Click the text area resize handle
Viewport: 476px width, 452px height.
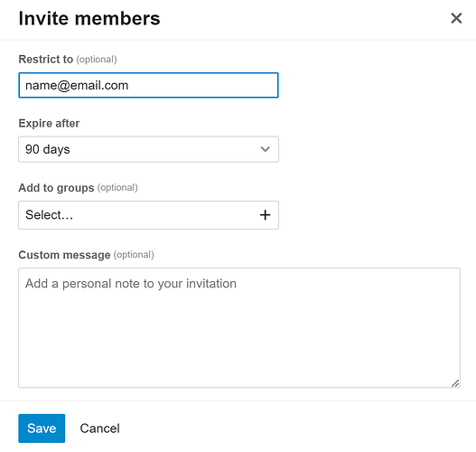pyautogui.click(x=455, y=383)
